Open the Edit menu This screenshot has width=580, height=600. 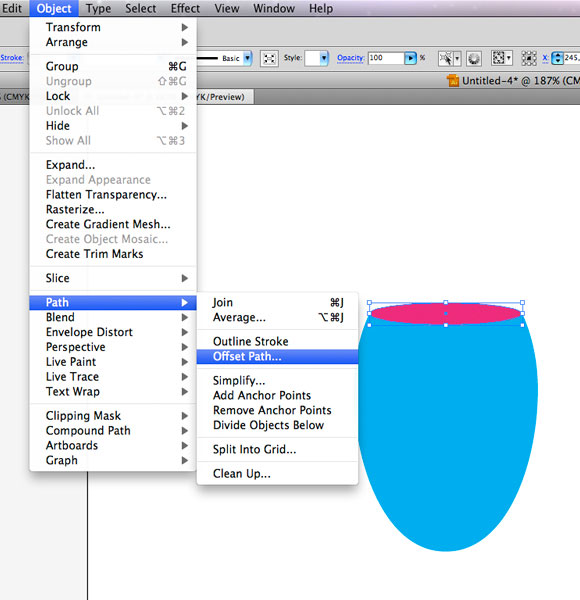point(11,8)
